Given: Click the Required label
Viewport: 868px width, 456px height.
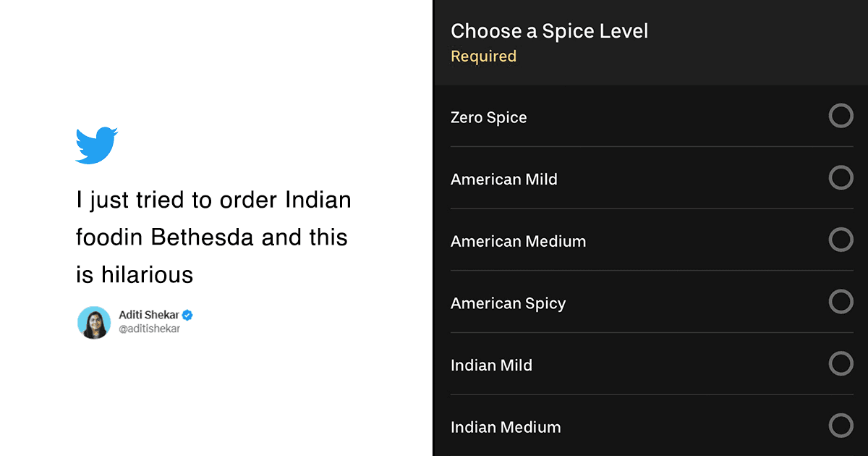Looking at the screenshot, I should (483, 56).
